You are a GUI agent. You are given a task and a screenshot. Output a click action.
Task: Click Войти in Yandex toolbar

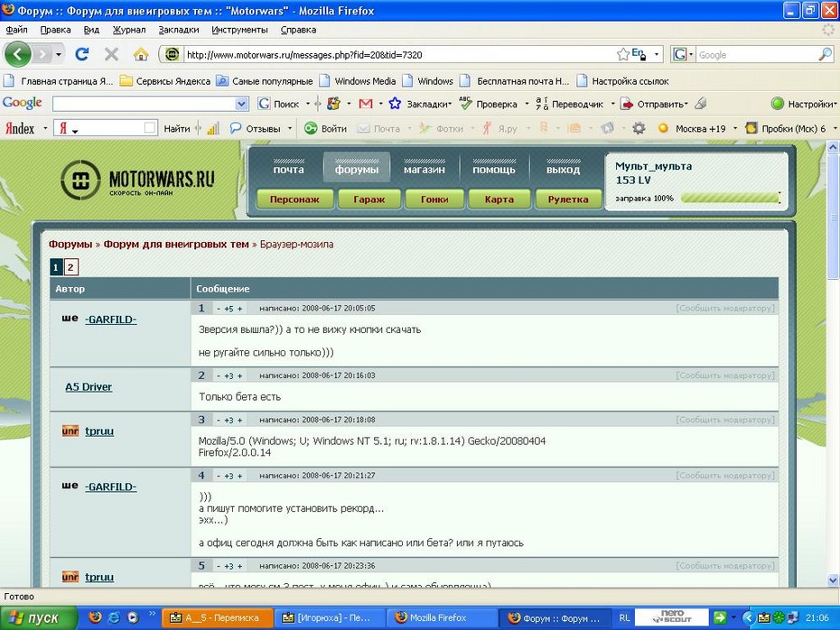325,128
